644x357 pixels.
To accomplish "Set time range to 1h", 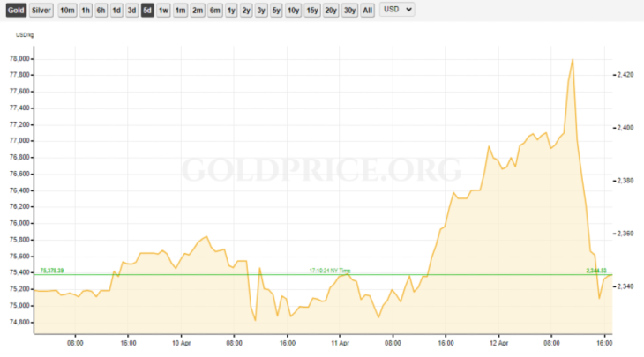I will click(x=86, y=11).
